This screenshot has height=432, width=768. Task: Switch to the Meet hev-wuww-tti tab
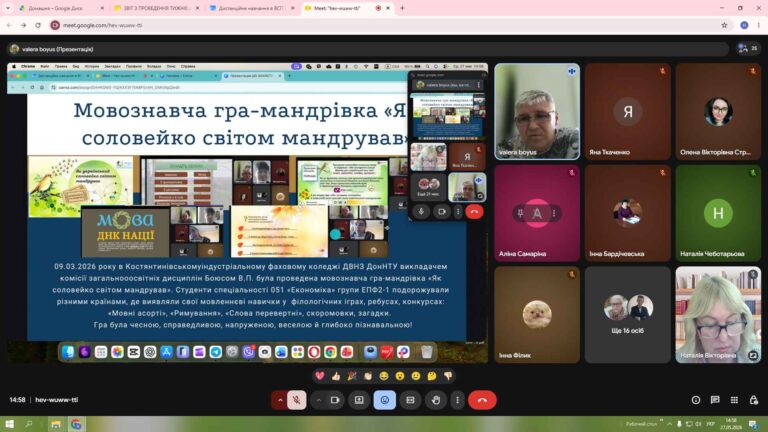pos(347,8)
